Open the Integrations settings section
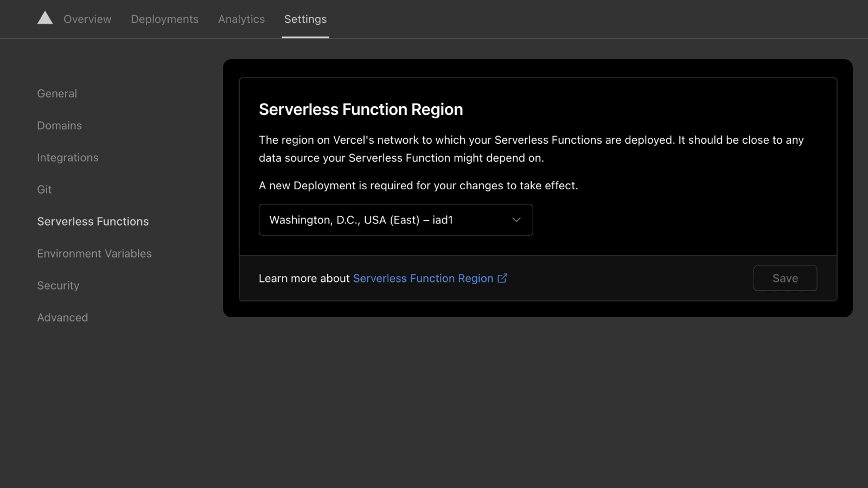Viewport: 868px width, 488px height. coord(68,157)
